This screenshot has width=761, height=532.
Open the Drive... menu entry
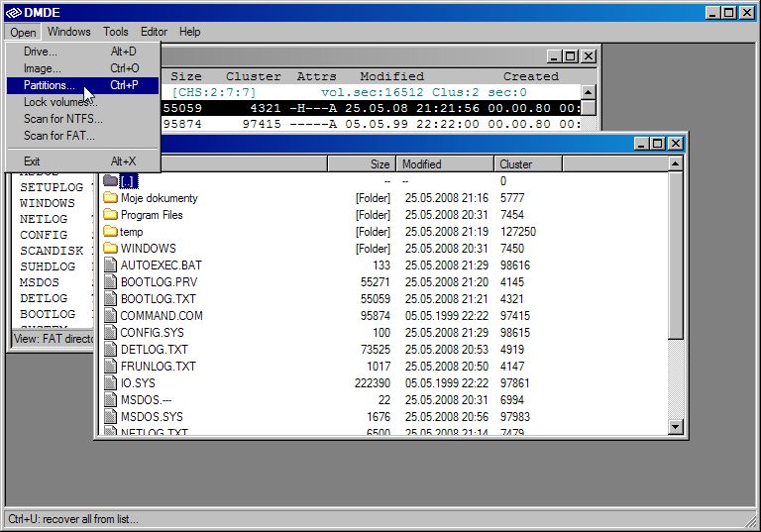tap(82, 52)
